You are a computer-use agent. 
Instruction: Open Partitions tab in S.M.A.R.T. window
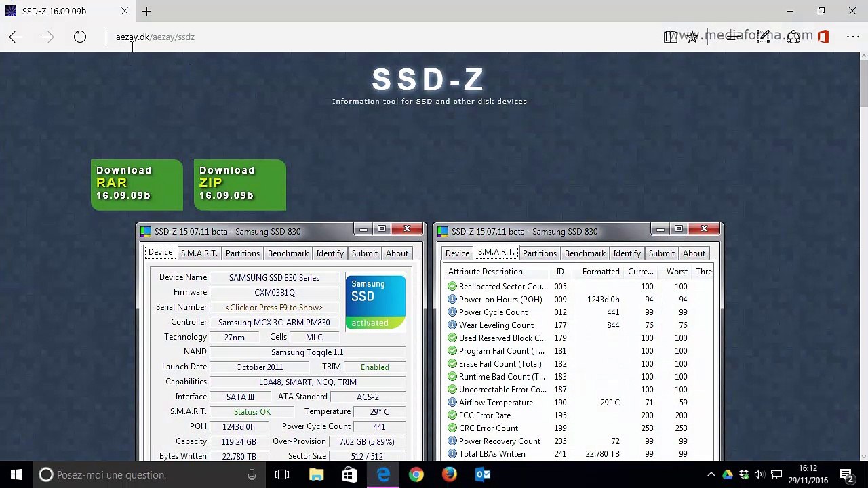click(x=539, y=253)
